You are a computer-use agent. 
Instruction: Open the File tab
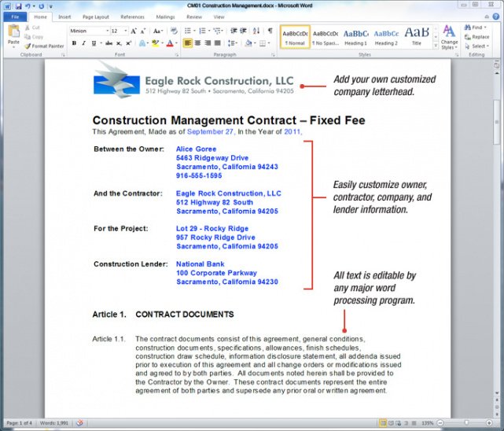(15, 17)
